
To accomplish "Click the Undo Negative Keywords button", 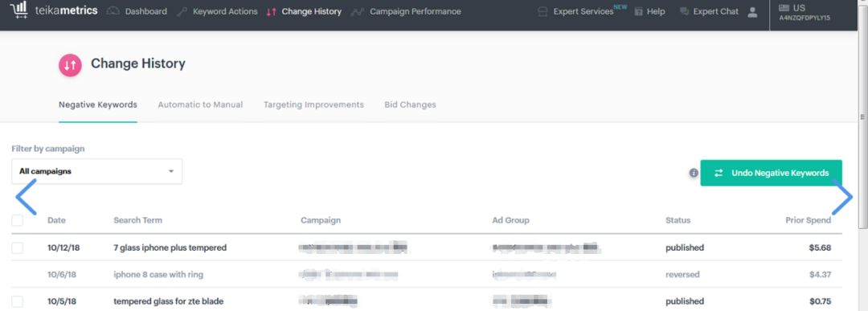I will tap(771, 174).
